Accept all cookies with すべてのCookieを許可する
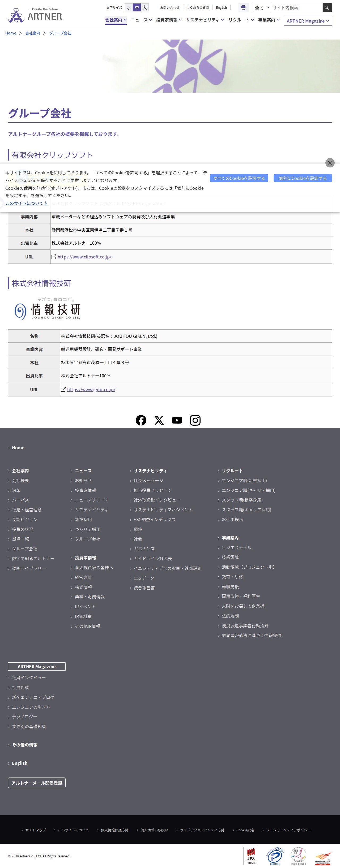The width and height of the screenshot is (340, 868). pos(239,178)
